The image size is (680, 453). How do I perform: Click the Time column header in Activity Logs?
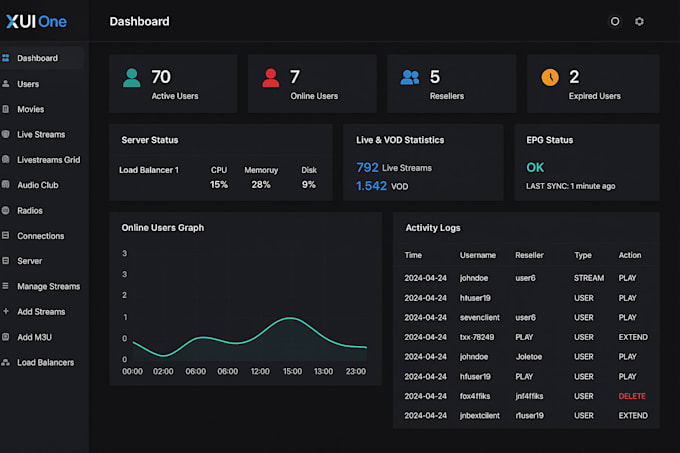pos(413,255)
